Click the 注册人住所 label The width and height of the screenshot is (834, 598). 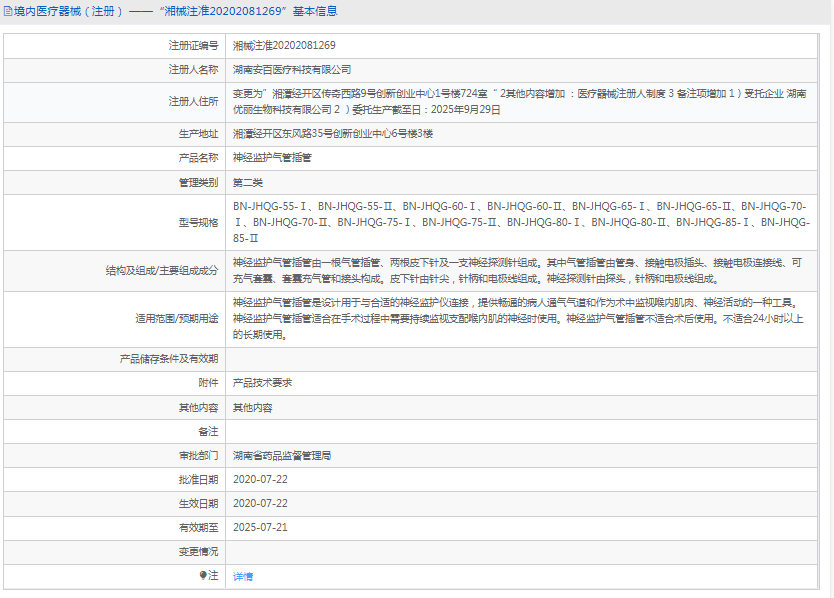[x=194, y=102]
